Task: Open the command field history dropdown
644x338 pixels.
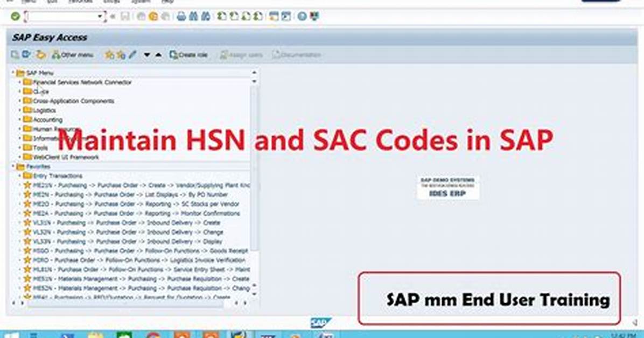Action: point(100,17)
